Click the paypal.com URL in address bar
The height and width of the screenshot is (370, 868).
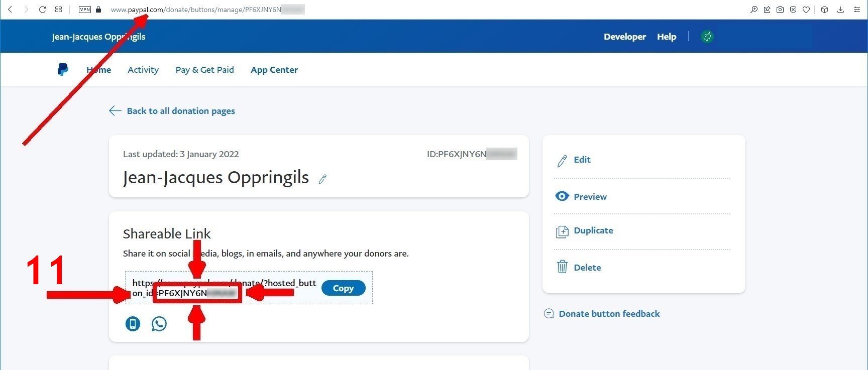click(x=207, y=10)
